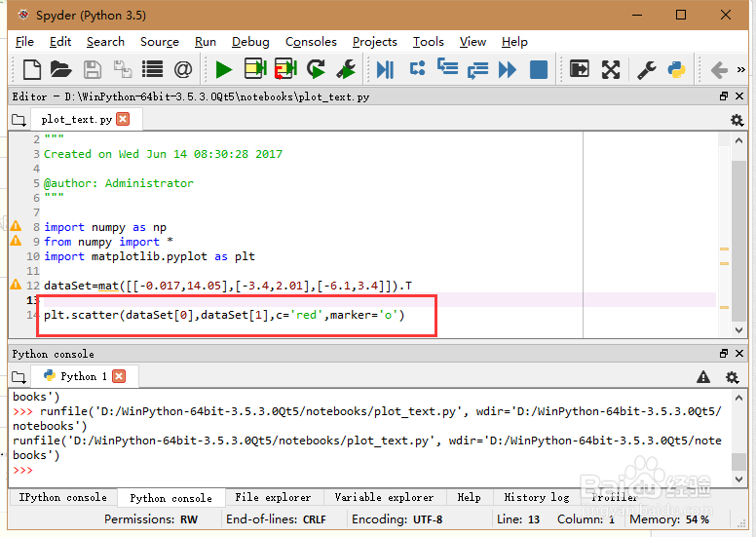Maximize current pane toolbar icon
Image resolution: width=756 pixels, height=537 pixels.
pyautogui.click(x=579, y=69)
